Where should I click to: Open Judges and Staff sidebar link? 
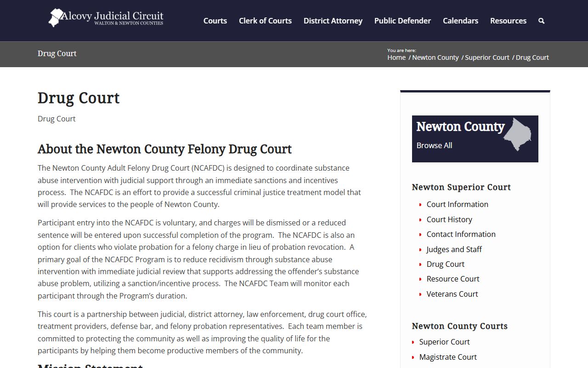(454, 249)
